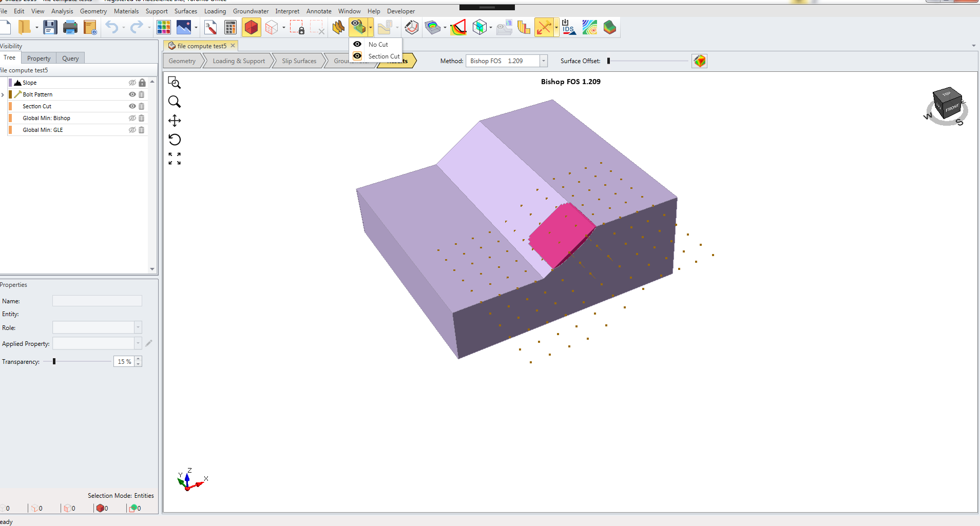This screenshot has height=526, width=980.
Task: Open the colored grid material properties icon
Action: (164, 27)
